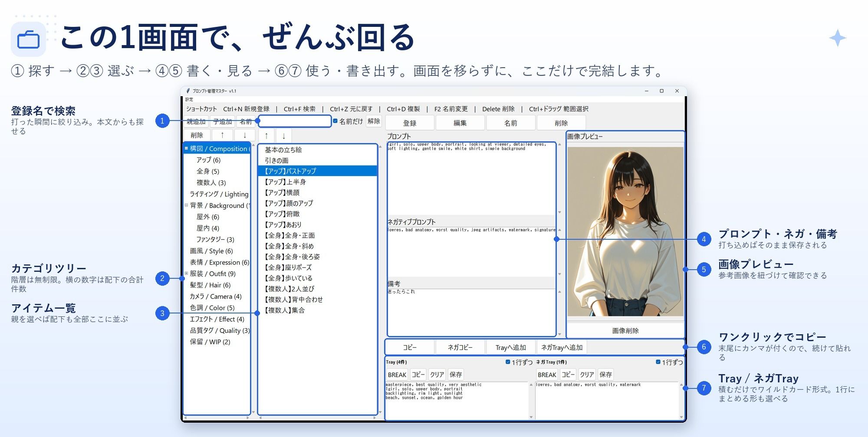The height and width of the screenshot is (437, 868).
Task: Close the プロンプト管理マスター window
Action: click(x=677, y=91)
